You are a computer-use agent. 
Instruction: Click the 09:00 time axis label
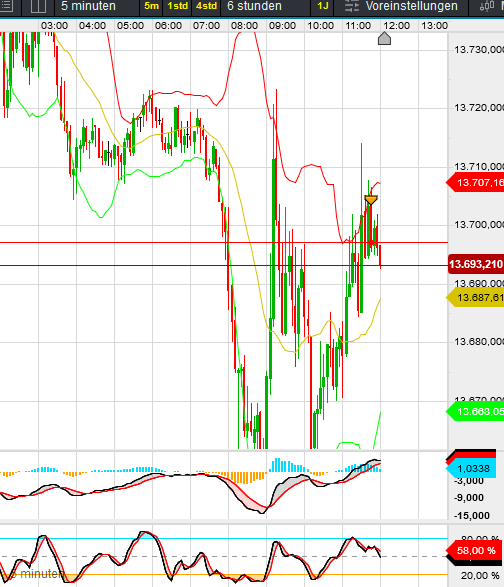(282, 26)
